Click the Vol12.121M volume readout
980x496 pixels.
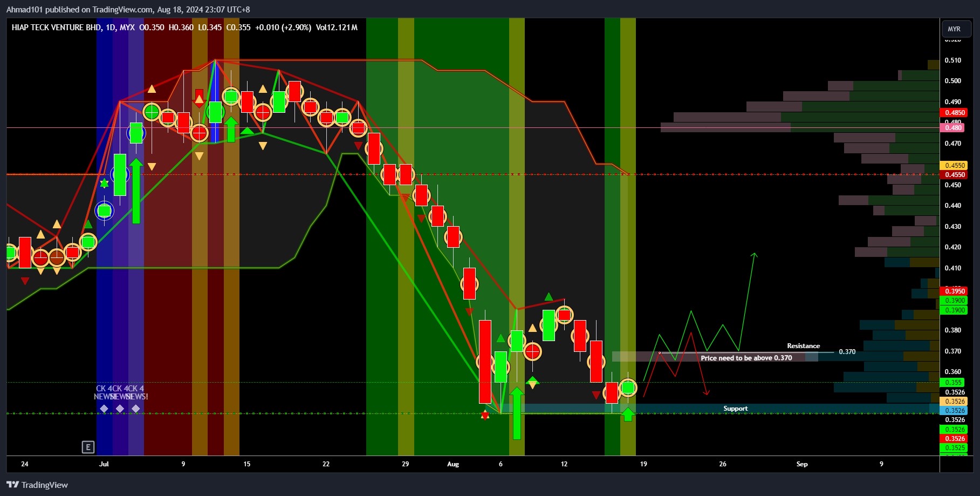point(337,27)
